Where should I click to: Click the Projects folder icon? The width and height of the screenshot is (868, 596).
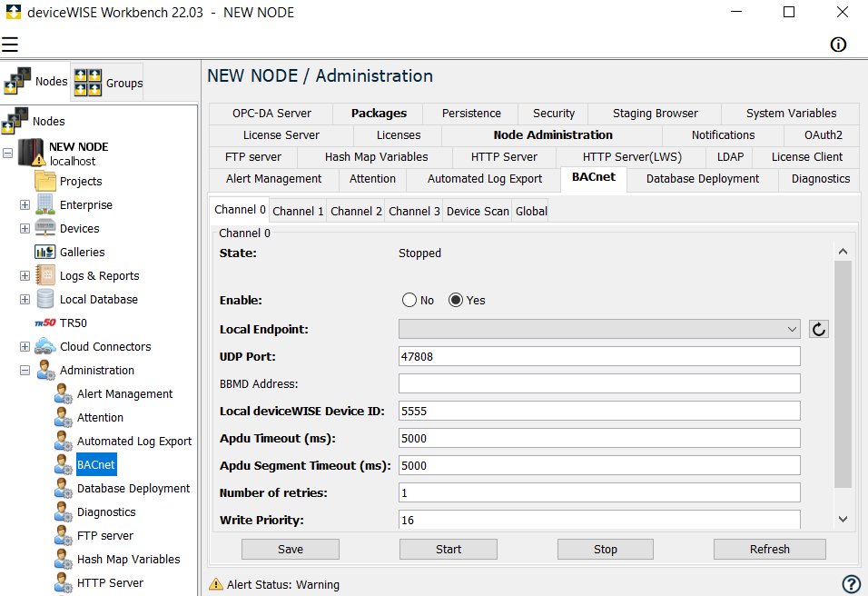(x=45, y=181)
